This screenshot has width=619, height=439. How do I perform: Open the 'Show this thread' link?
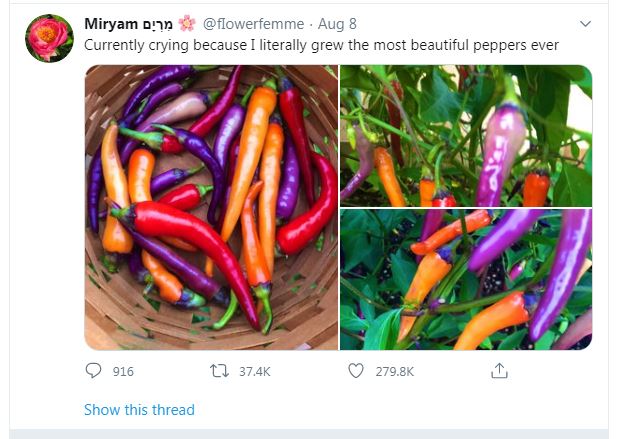point(139,410)
